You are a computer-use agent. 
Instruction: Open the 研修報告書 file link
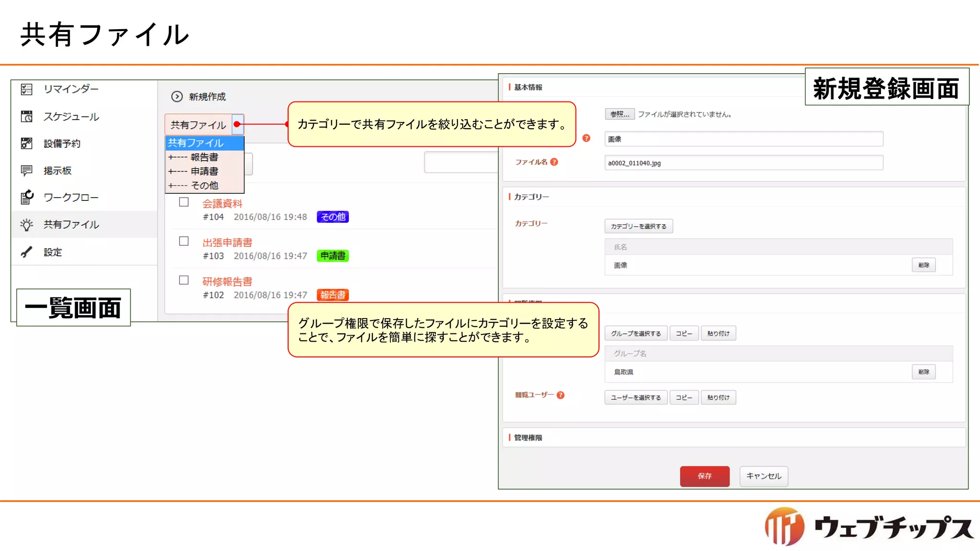227,282
